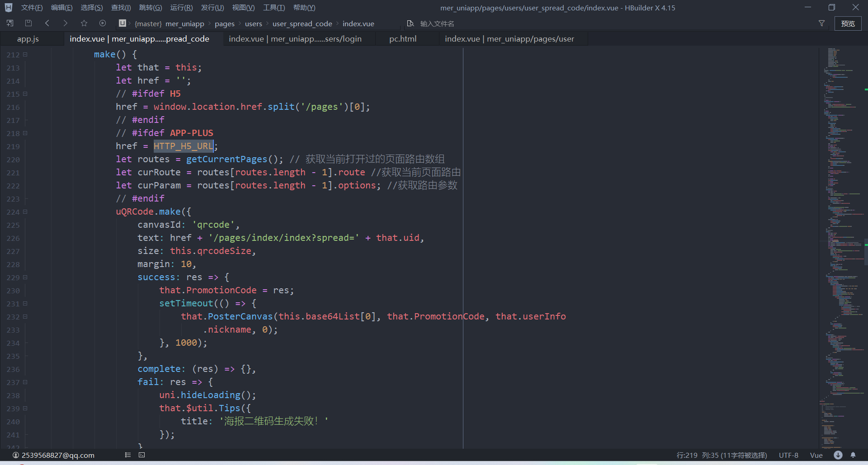Switch to index.vue sers/login tab
This screenshot has height=465, width=868.
(295, 39)
